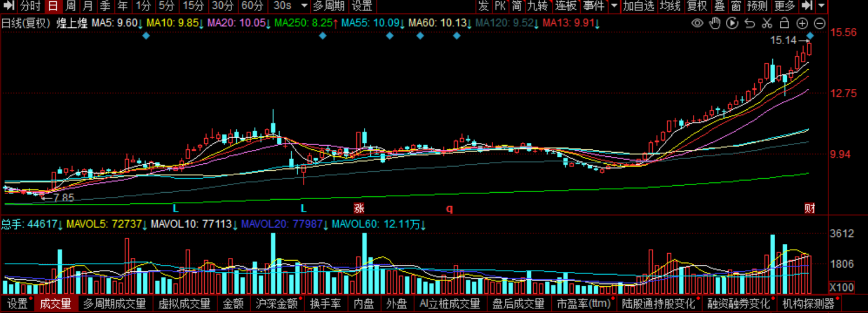The width and height of the screenshot is (868, 313).
Task: Open the dropdown arrow at far top right
Action: 822,6
